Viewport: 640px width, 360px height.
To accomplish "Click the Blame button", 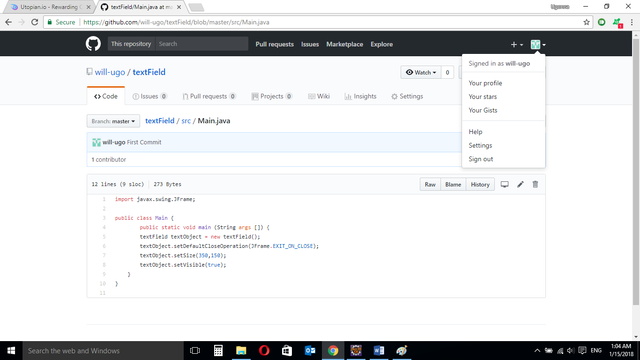I will pos(453,184).
